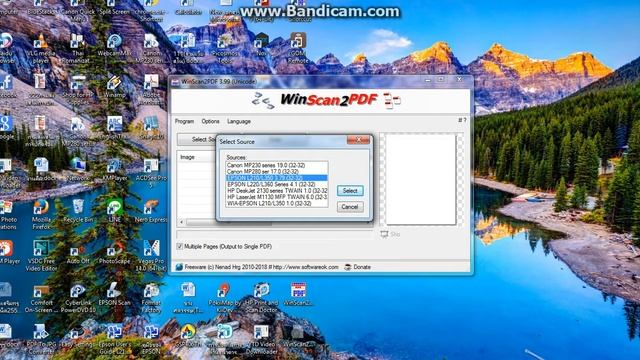Open the Language menu in WinScan2PDF
The height and width of the screenshot is (360, 640).
pos(239,121)
